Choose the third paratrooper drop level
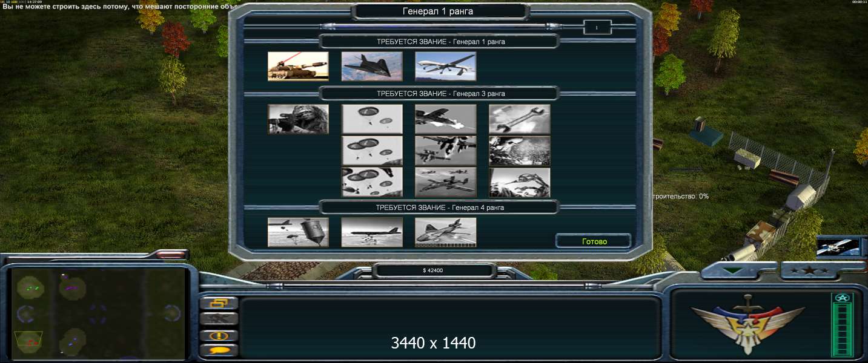The height and width of the screenshot is (363, 868). 372,182
